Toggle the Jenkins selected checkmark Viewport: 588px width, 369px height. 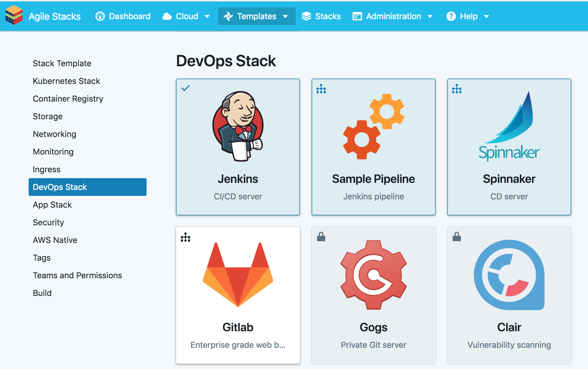point(185,88)
